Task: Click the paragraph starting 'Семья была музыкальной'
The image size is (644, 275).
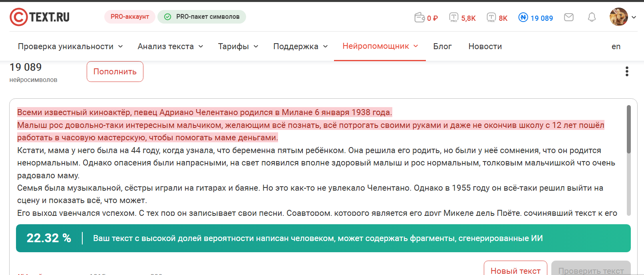Action: [310, 194]
